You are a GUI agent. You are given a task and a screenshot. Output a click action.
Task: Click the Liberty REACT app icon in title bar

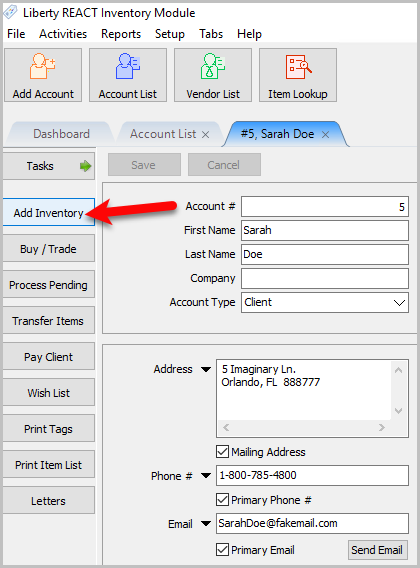pos(10,13)
